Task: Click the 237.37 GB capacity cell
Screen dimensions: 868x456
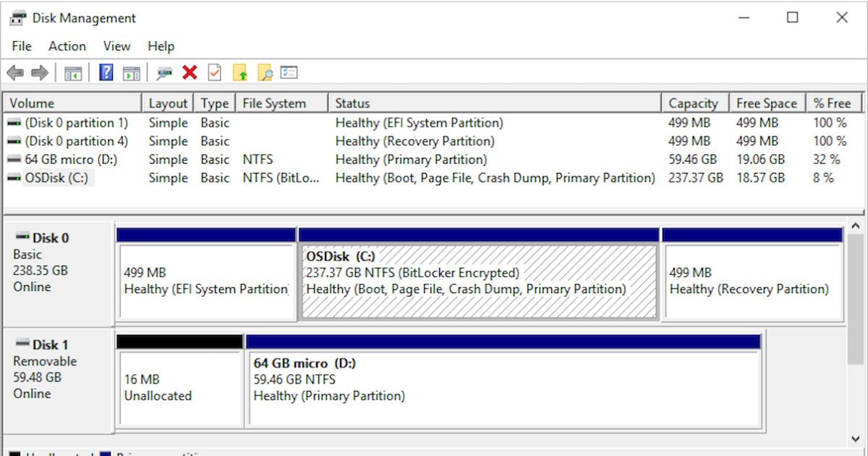Action: point(695,177)
